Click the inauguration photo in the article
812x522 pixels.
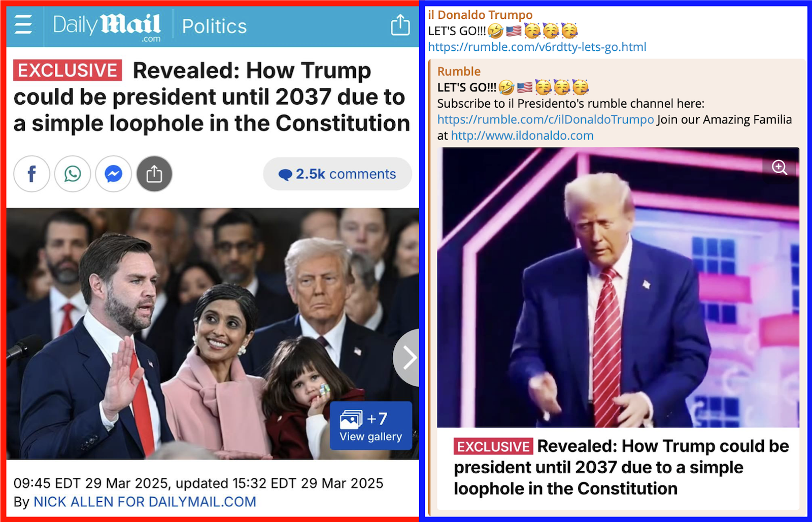pos(213,334)
